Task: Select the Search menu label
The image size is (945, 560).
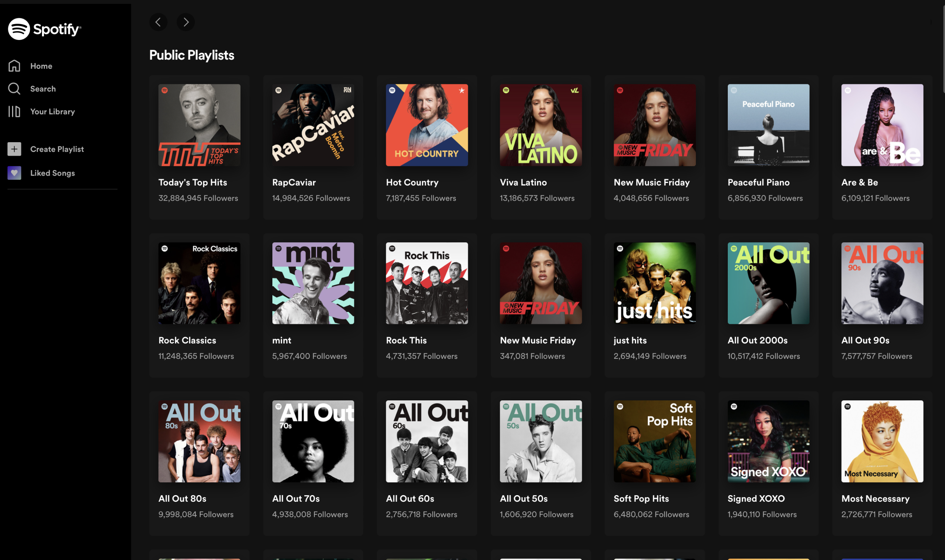Action: [43, 89]
